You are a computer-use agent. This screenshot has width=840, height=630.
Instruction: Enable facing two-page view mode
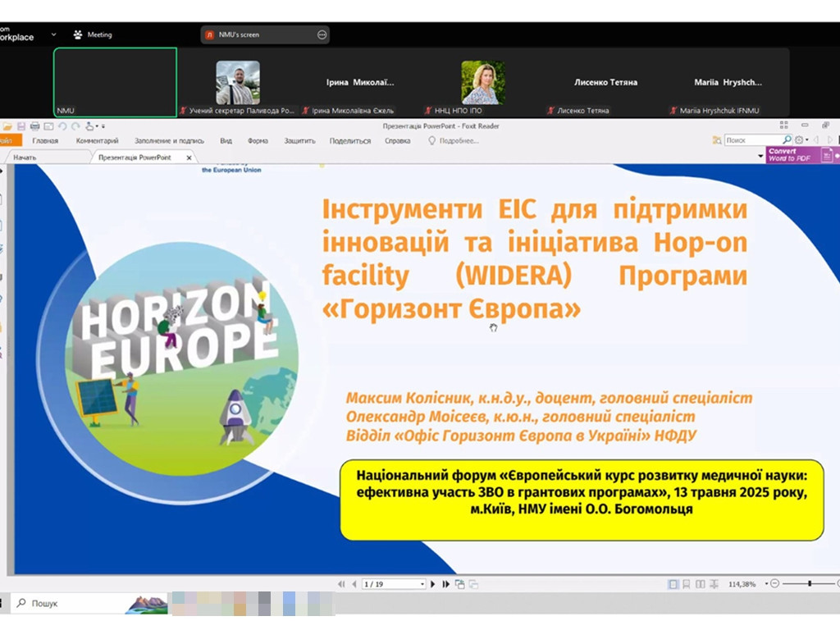coord(701,584)
